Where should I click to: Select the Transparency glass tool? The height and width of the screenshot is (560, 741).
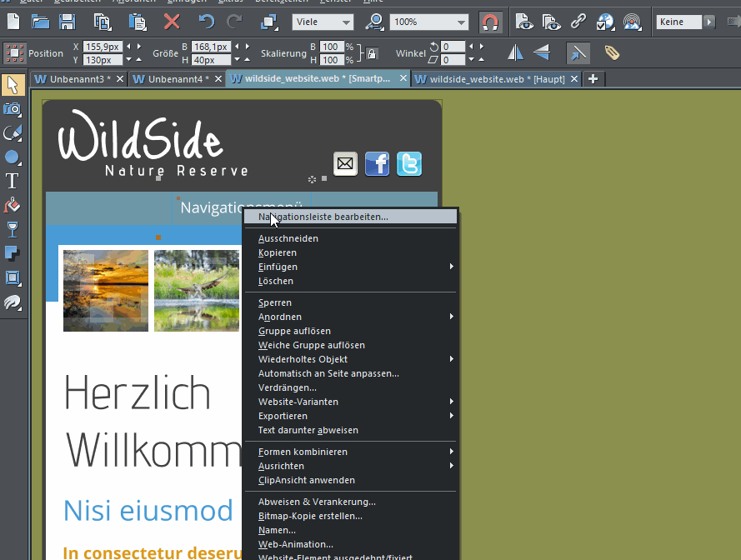(x=13, y=230)
